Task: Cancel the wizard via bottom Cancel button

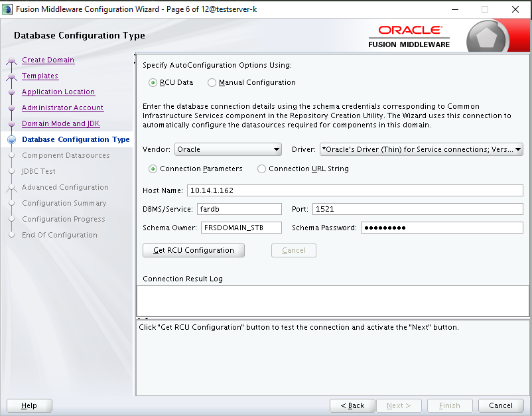Action: pyautogui.click(x=501, y=405)
